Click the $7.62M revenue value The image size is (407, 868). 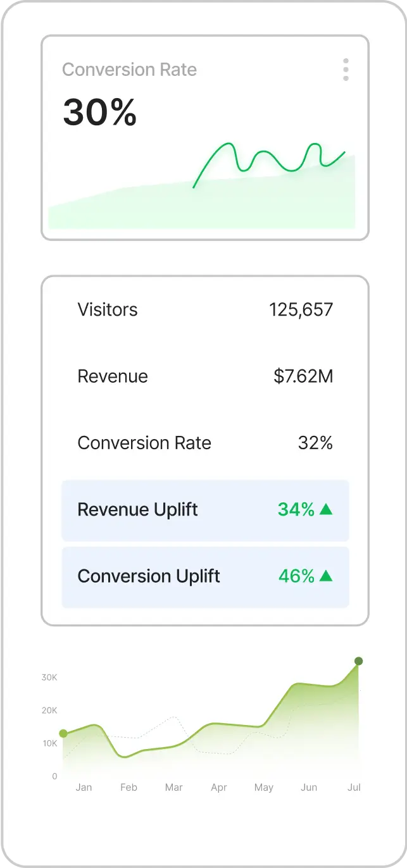303,376
